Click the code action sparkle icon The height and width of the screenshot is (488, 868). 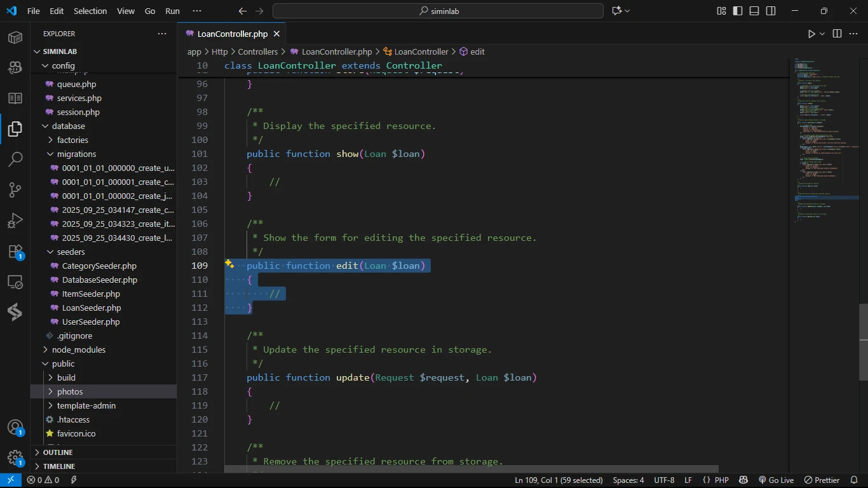coord(229,264)
